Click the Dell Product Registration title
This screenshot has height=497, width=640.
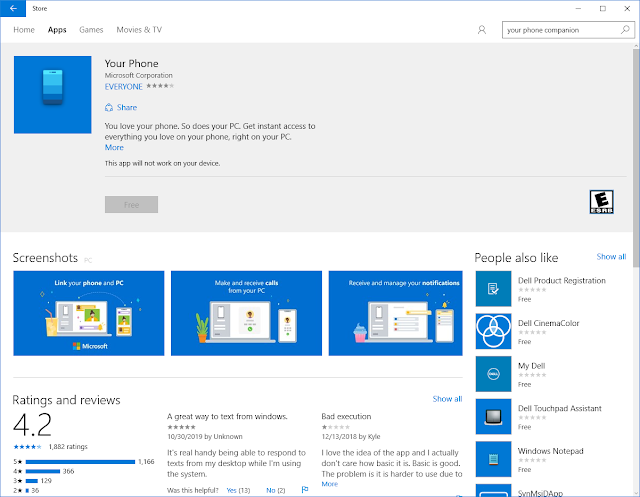pos(562,280)
